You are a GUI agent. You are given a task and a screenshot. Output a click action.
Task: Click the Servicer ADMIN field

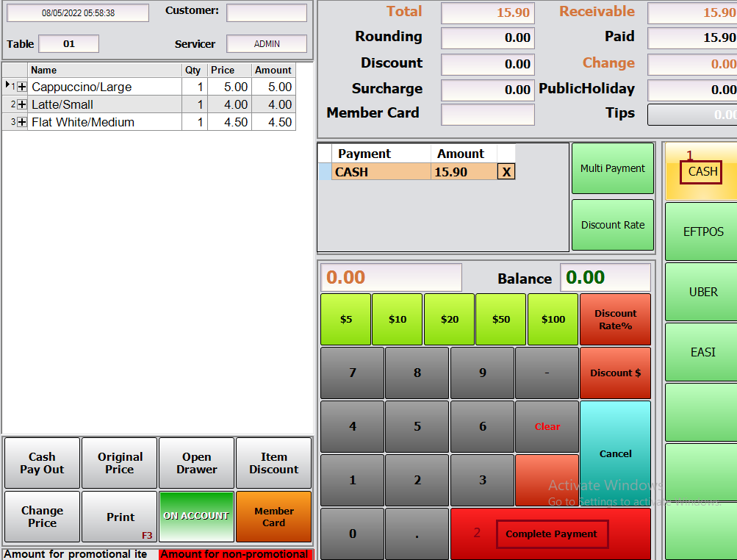coord(267,44)
